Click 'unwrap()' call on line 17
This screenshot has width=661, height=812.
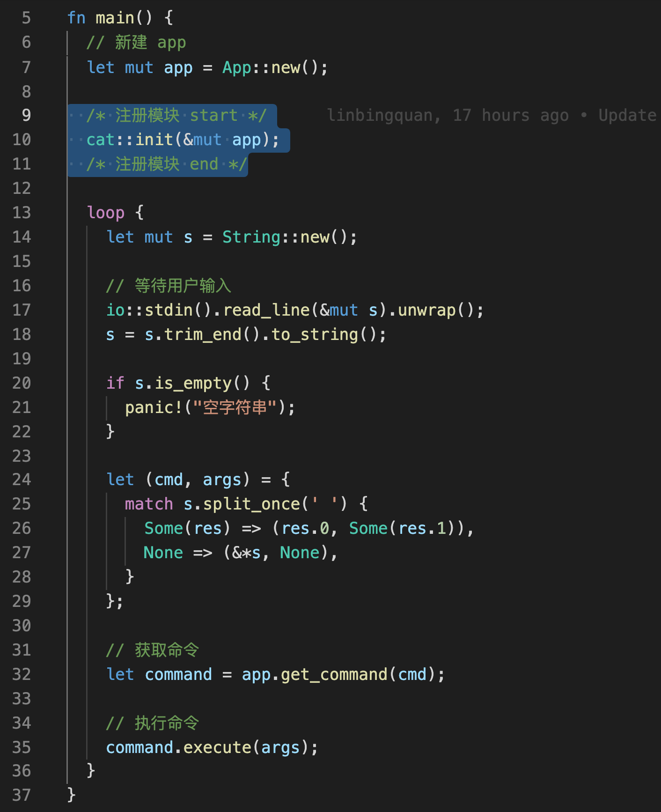click(436, 310)
